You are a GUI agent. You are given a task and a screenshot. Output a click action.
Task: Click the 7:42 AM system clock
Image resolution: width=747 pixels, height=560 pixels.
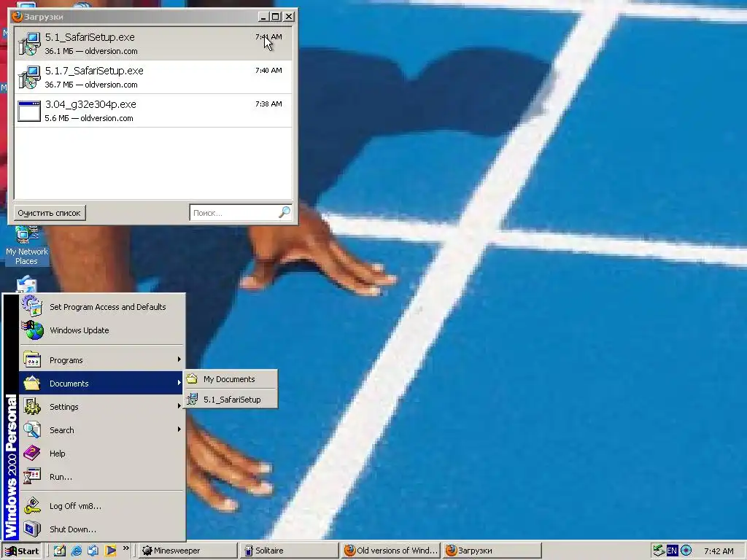coord(719,551)
